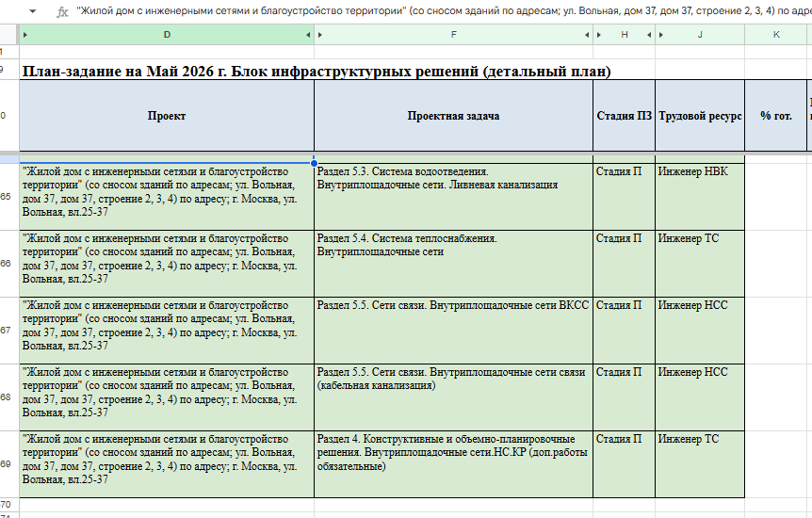Click the "Трудовой ресурс" header cell
This screenshot has width=812, height=518.
pos(700,116)
